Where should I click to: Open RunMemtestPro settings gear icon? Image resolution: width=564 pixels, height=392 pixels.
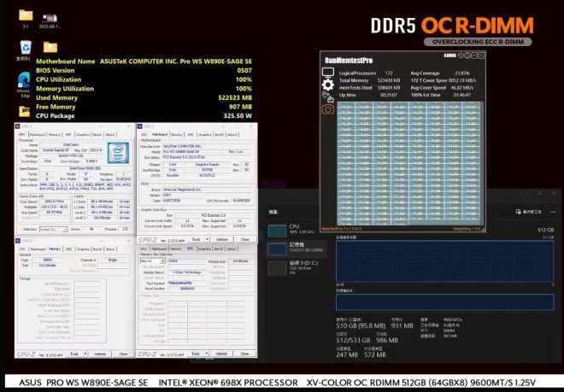click(327, 85)
